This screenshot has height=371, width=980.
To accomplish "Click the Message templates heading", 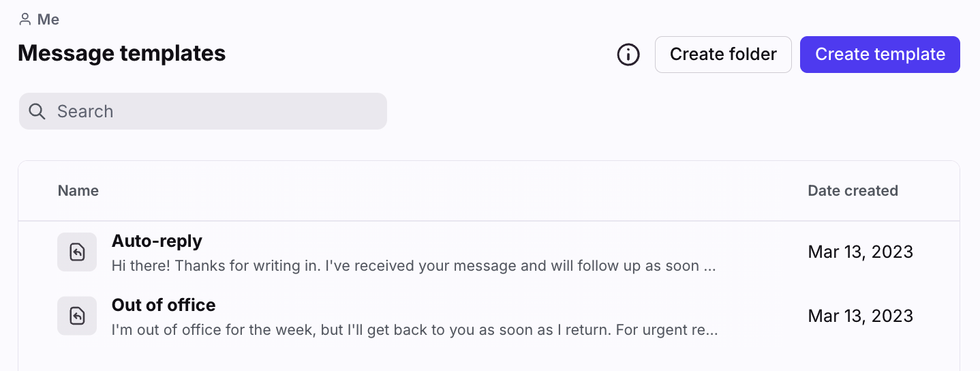I will (x=121, y=53).
